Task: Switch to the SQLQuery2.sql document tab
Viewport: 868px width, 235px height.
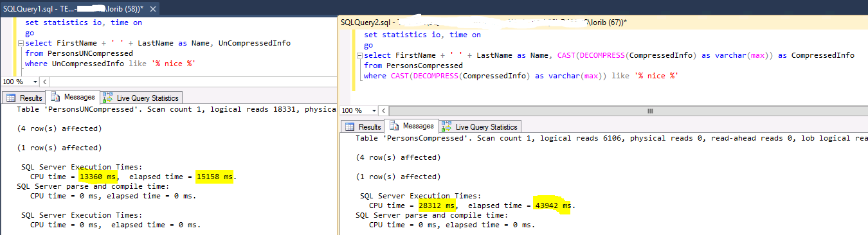Action: click(483, 22)
